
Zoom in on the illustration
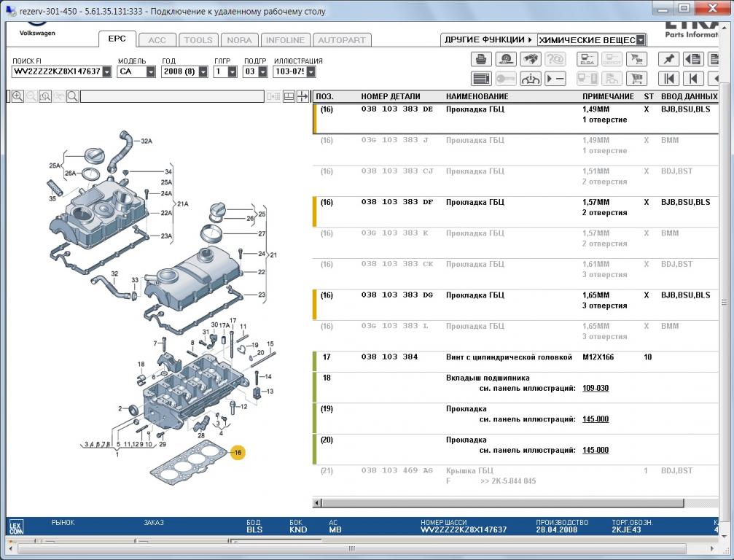17,96
